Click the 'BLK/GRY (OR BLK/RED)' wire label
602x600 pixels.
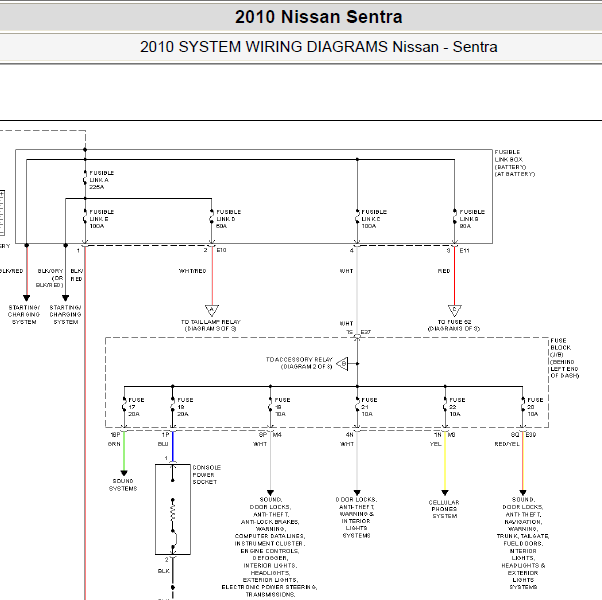pos(50,278)
